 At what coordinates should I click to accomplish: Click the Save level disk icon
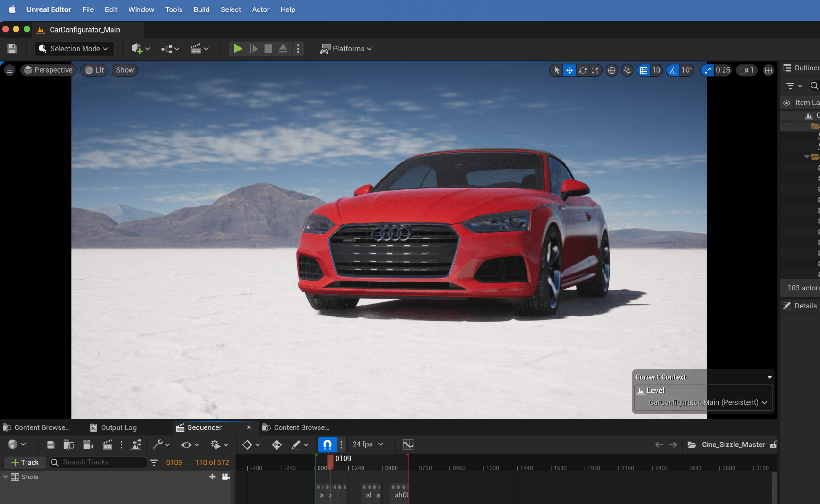(x=12, y=49)
